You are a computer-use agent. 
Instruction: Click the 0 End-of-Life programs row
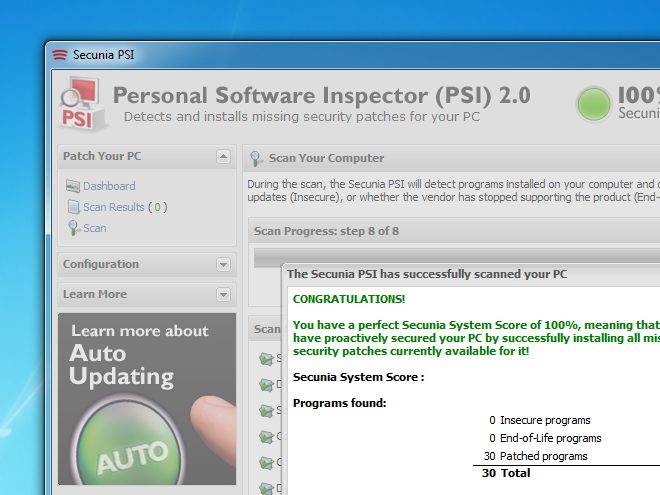545,438
